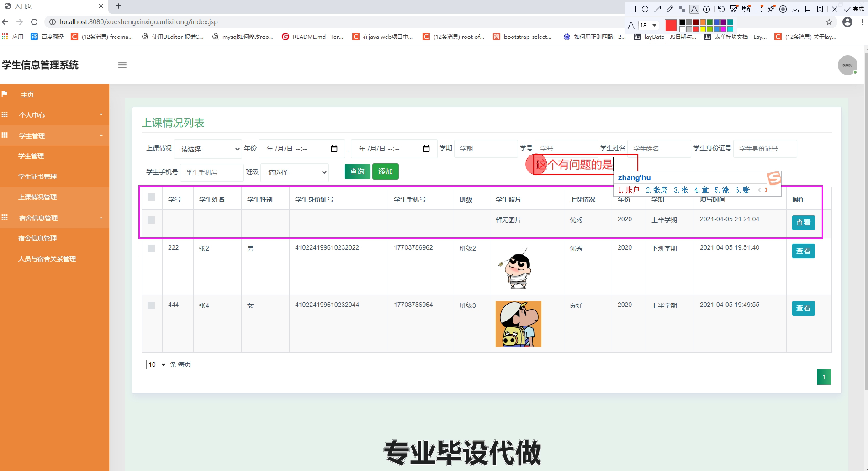Screen dimensions: 868x471
Task: Click the green 查询 button
Action: tap(357, 171)
